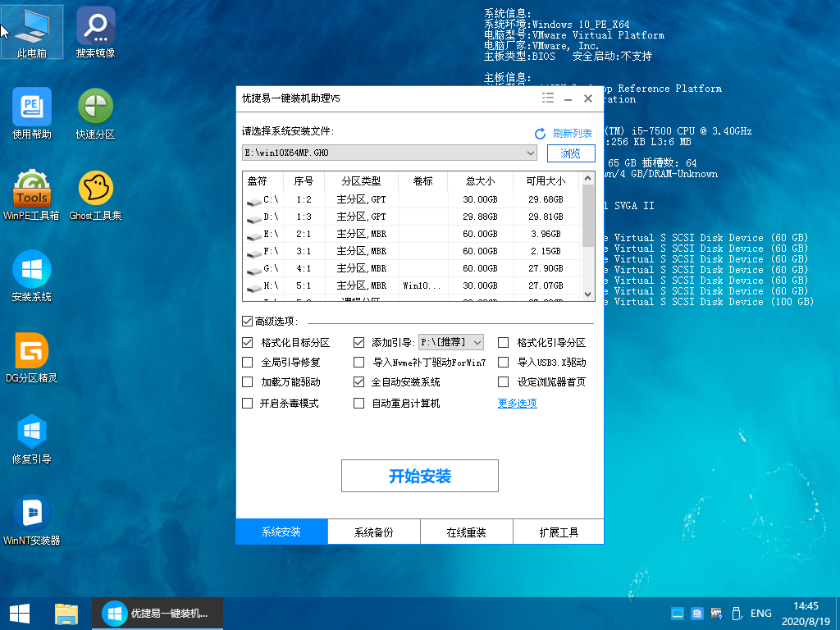Click the partition list scrollbar thumb
840x630 pixels.
[587, 216]
